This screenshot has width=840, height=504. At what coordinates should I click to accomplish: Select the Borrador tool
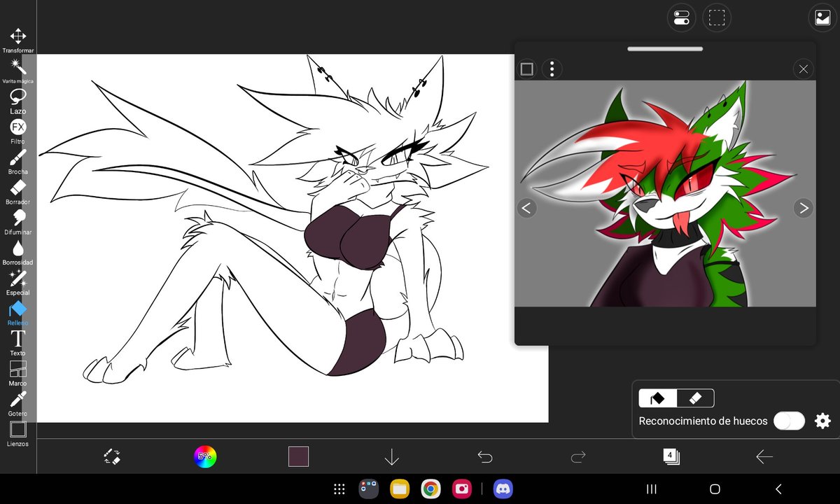click(17, 188)
